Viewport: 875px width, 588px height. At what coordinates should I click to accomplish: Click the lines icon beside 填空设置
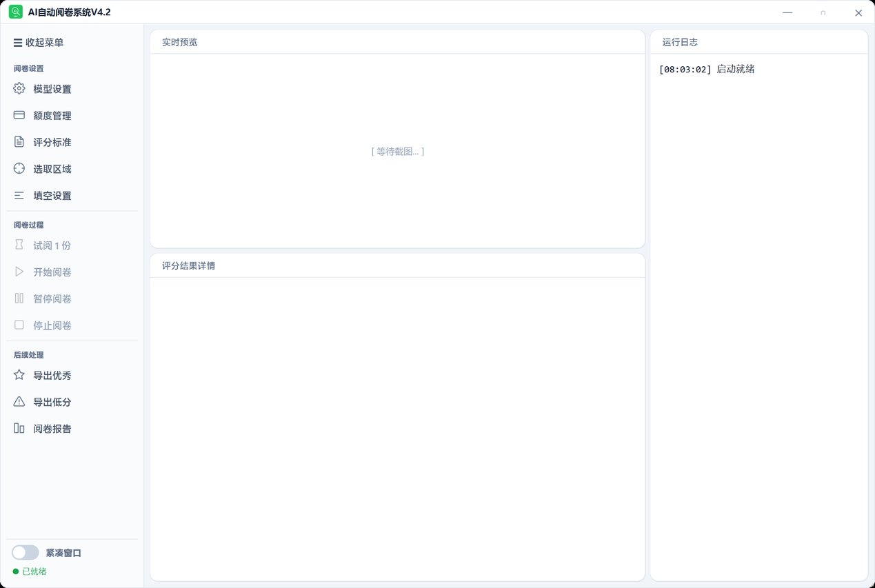19,196
